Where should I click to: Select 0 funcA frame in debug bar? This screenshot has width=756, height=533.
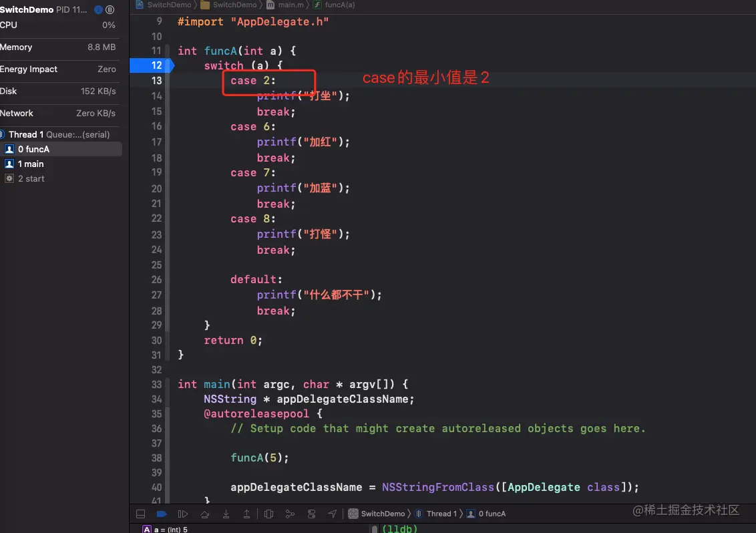point(486,514)
